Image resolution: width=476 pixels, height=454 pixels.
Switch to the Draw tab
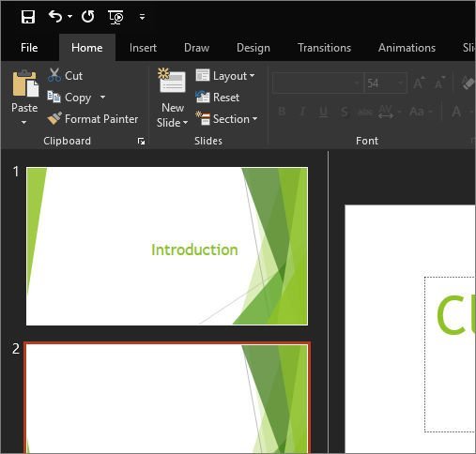(x=196, y=48)
